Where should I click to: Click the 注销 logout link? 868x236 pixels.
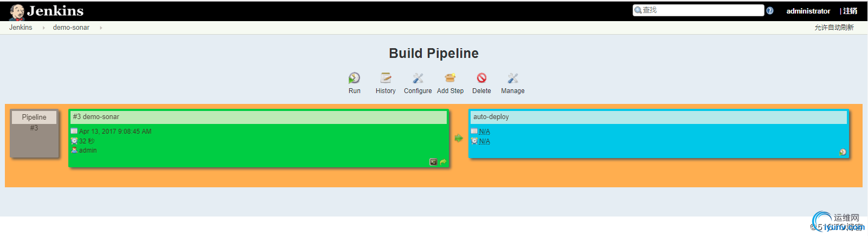coord(850,11)
